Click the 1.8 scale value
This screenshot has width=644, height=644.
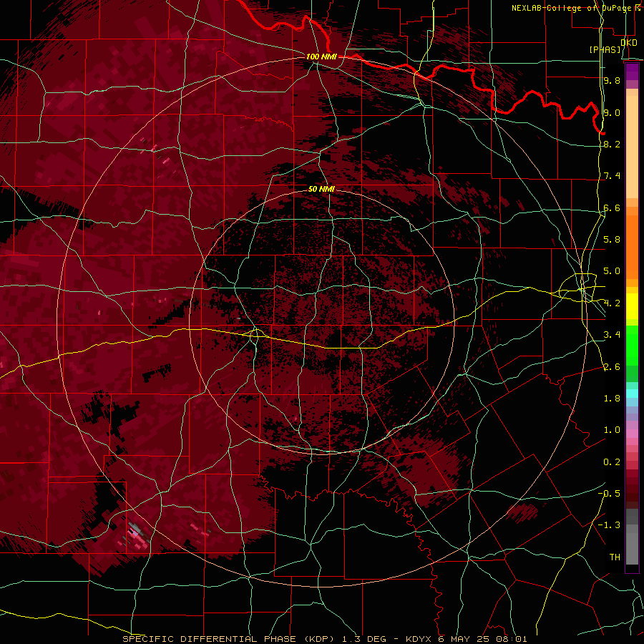click(612, 399)
